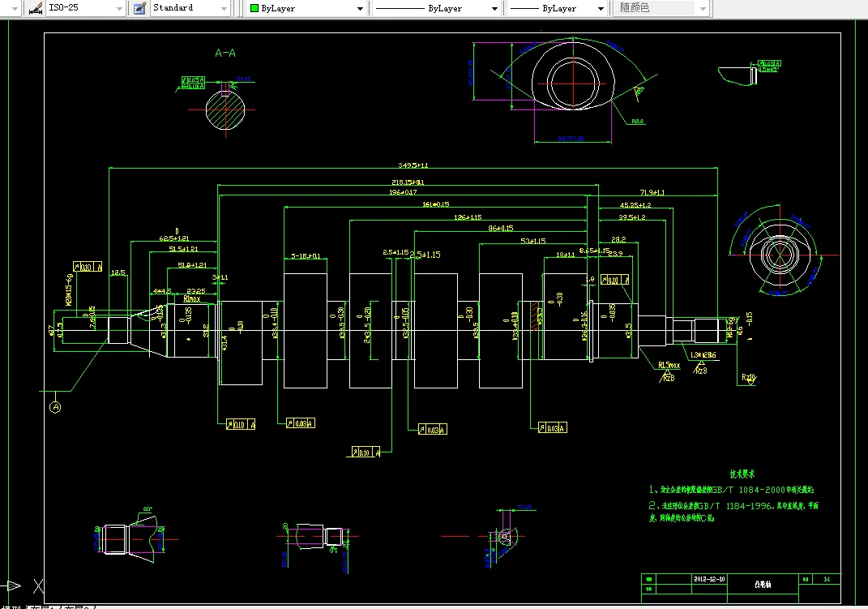Select the 213.15±0.1 dimension text
The image size is (868, 609).
pyautogui.click(x=408, y=182)
